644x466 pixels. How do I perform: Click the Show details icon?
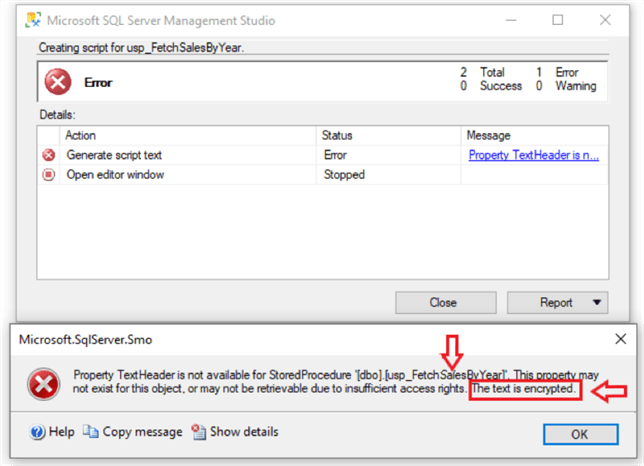(199, 432)
